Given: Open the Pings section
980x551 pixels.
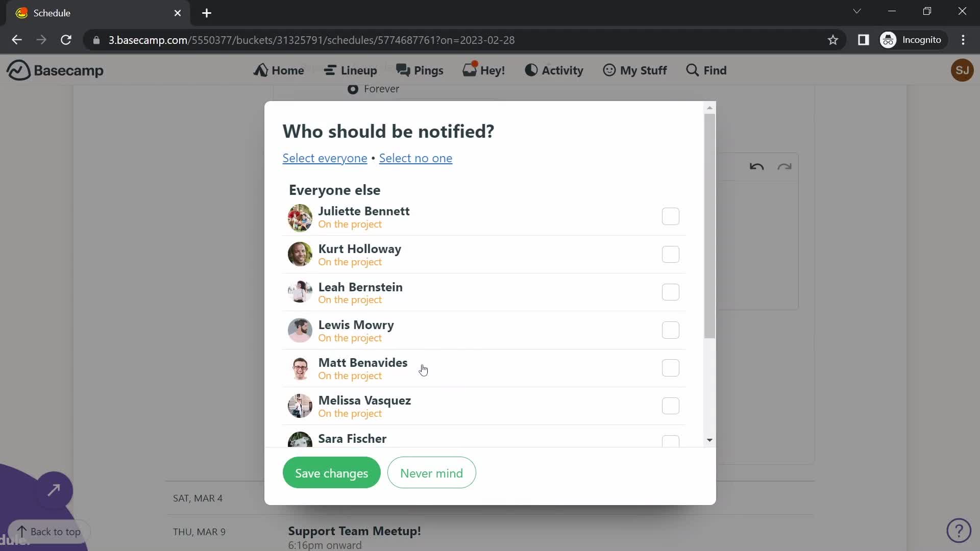Looking at the screenshot, I should tap(420, 70).
